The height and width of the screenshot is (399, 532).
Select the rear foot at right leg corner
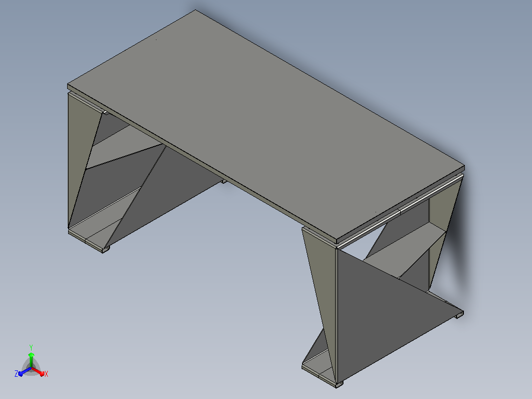459,315
